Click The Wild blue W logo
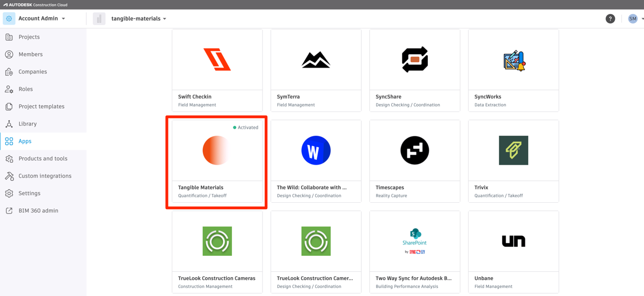Screen dimensions: 644x296 point(316,150)
